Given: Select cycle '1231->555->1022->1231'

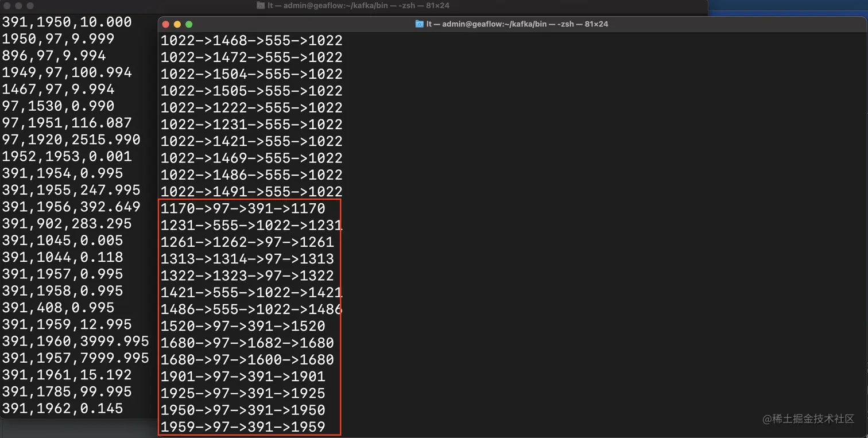Looking at the screenshot, I should pos(251,225).
